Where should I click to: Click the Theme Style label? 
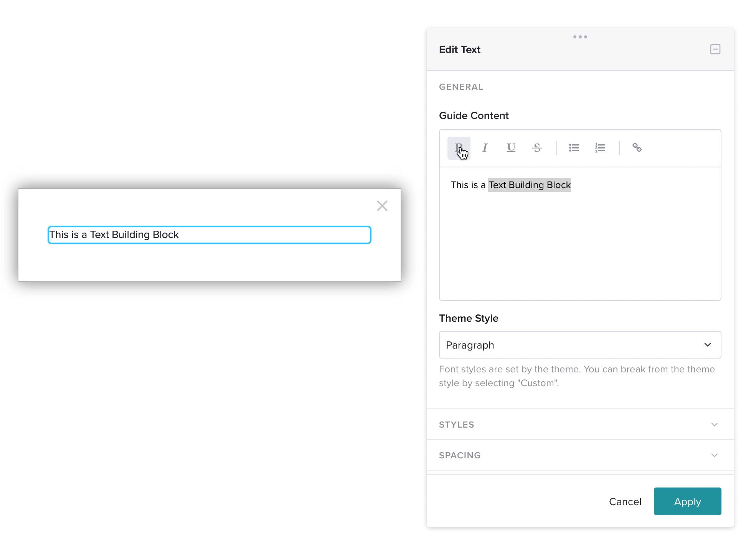pos(469,318)
